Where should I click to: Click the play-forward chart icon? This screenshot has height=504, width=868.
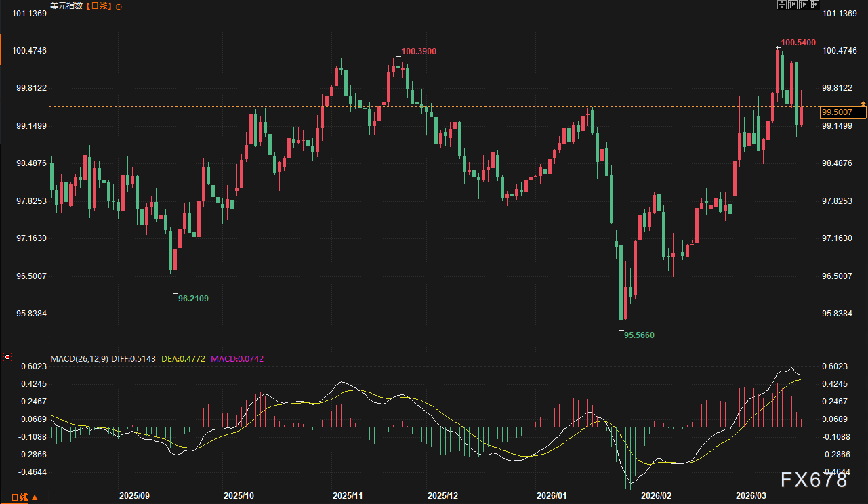804,5
